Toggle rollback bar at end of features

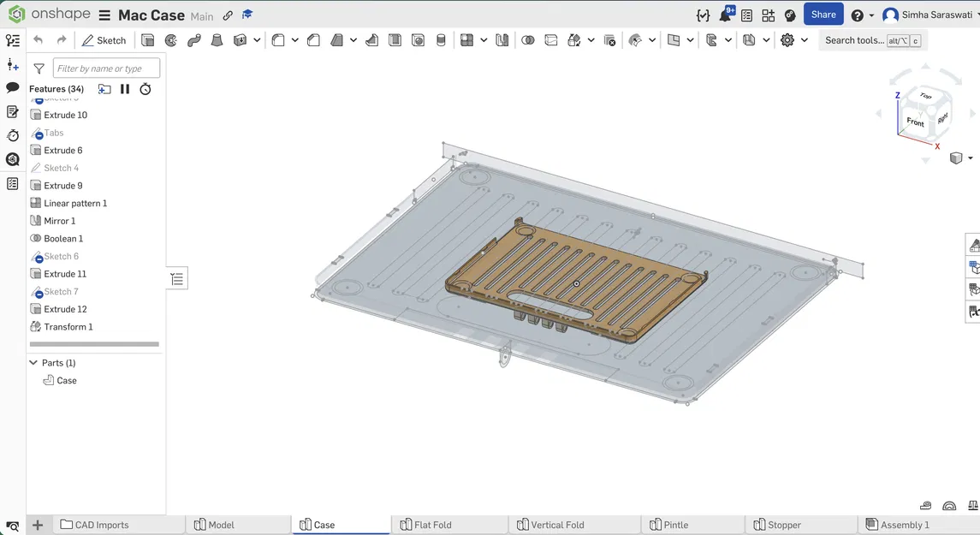pyautogui.click(x=94, y=344)
